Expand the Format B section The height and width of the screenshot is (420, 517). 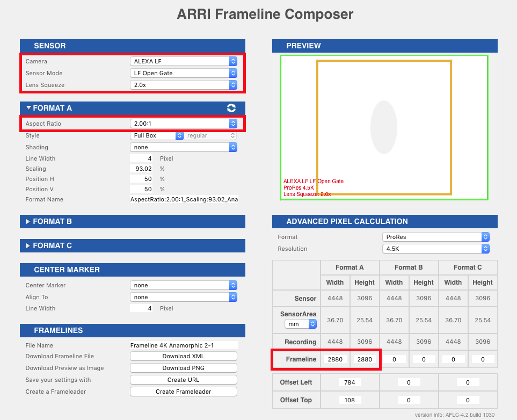point(28,221)
